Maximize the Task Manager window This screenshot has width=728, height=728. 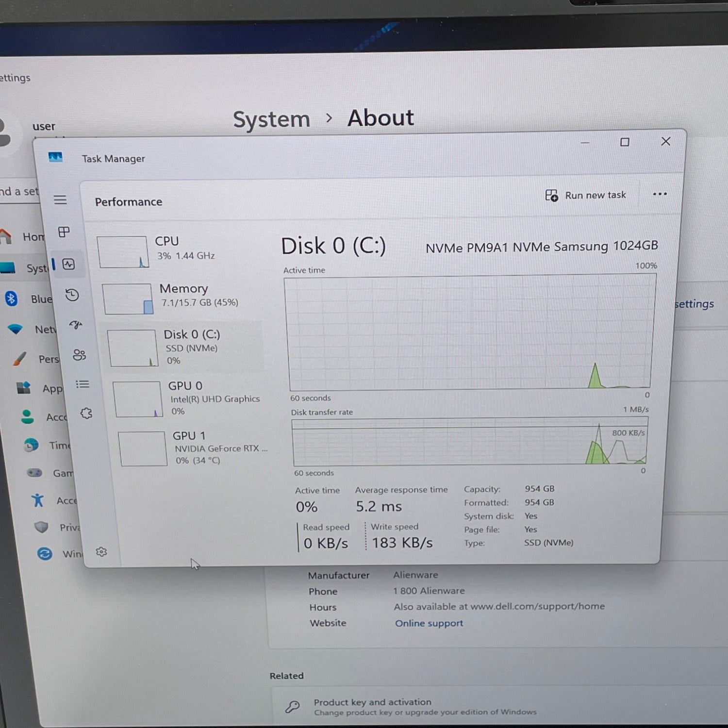(x=625, y=142)
